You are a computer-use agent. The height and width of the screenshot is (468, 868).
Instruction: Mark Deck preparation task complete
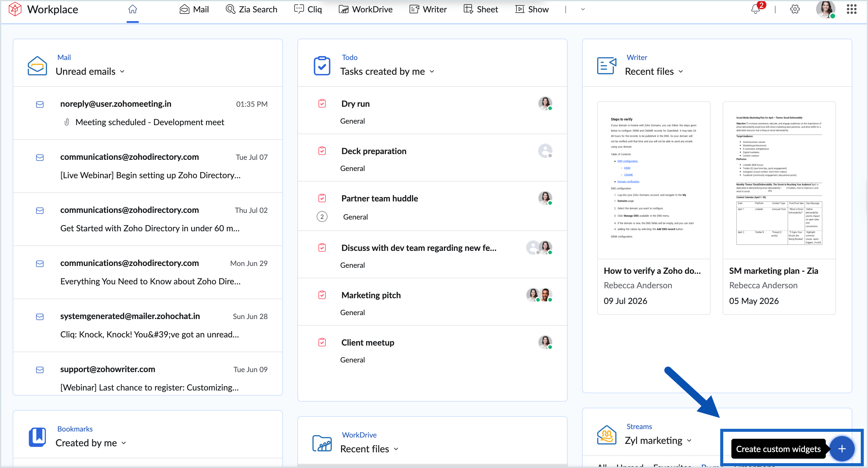[x=322, y=150]
